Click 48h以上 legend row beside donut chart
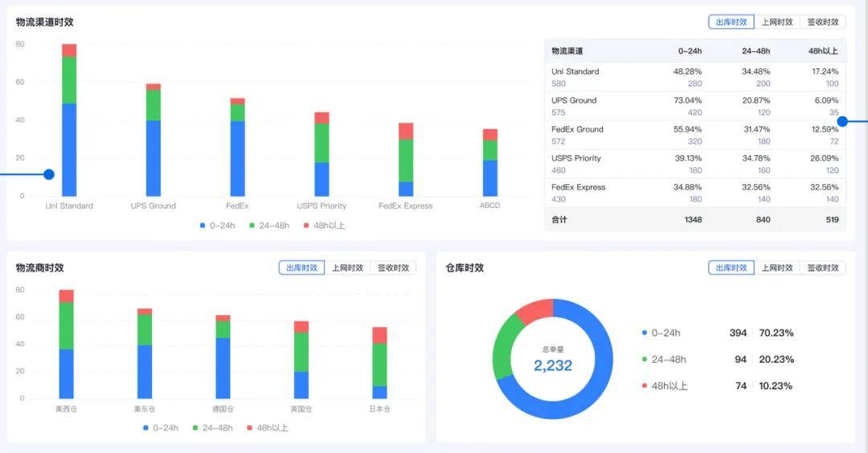Screen dimensions: 868x453 (718, 386)
